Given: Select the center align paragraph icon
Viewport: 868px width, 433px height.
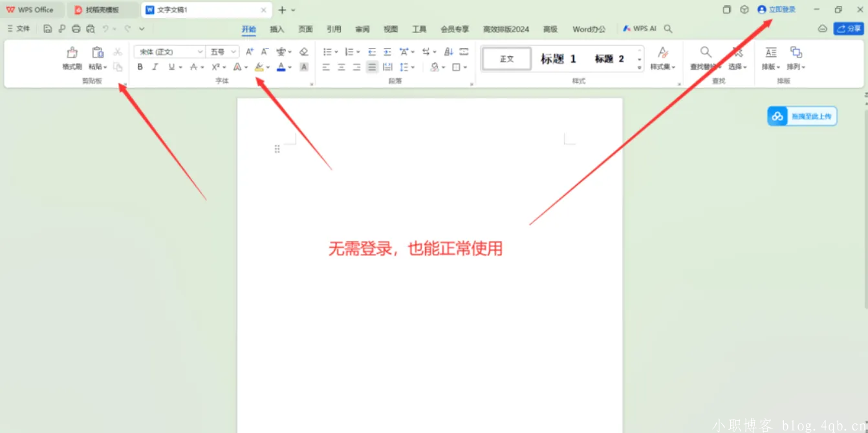Looking at the screenshot, I should [342, 67].
